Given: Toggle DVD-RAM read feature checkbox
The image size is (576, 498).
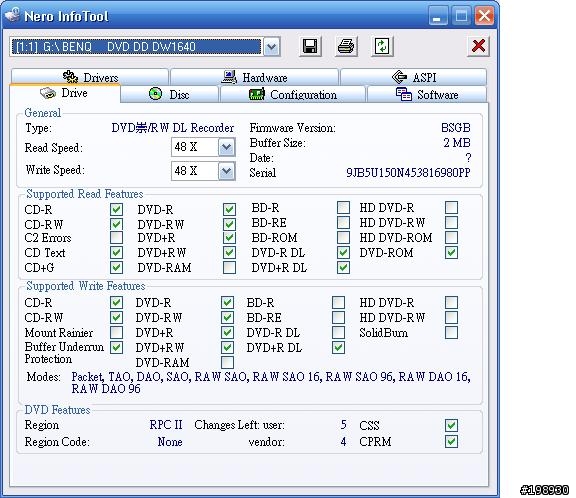Looking at the screenshot, I should 229,267.
